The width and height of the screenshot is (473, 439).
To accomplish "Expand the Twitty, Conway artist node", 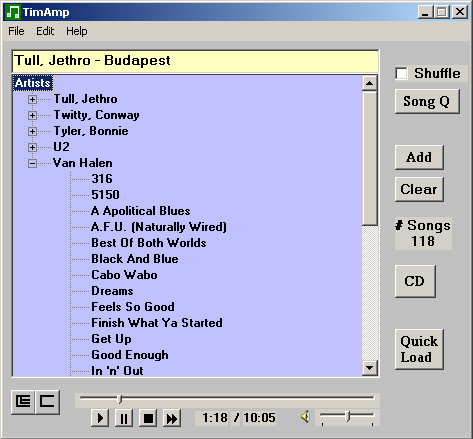I will (x=32, y=115).
